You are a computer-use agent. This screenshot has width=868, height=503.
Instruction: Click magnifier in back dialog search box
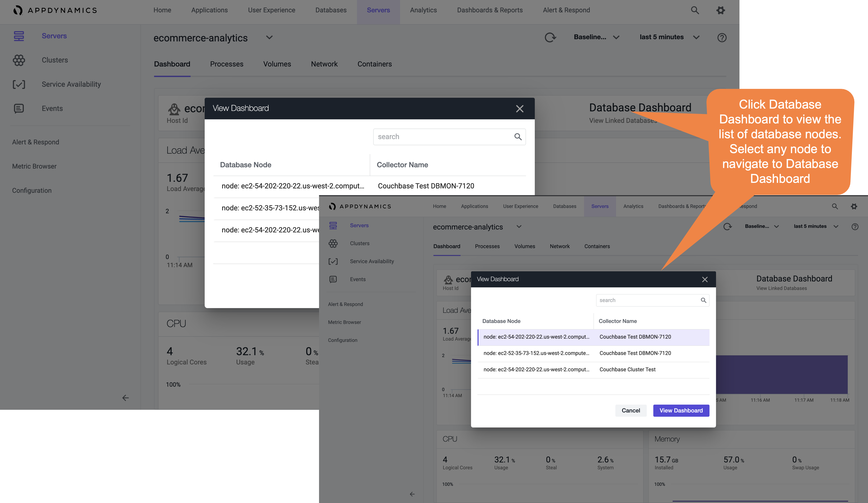(518, 137)
